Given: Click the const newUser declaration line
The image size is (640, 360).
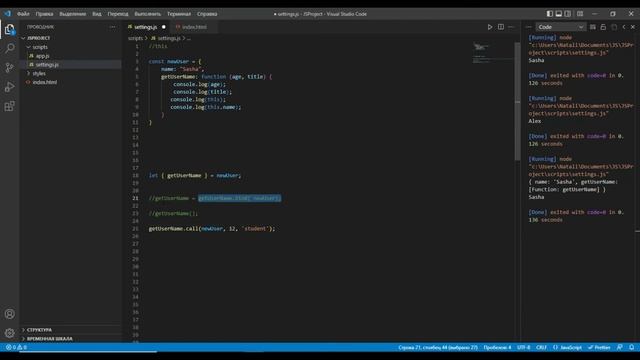Looking at the screenshot, I should coord(175,62).
